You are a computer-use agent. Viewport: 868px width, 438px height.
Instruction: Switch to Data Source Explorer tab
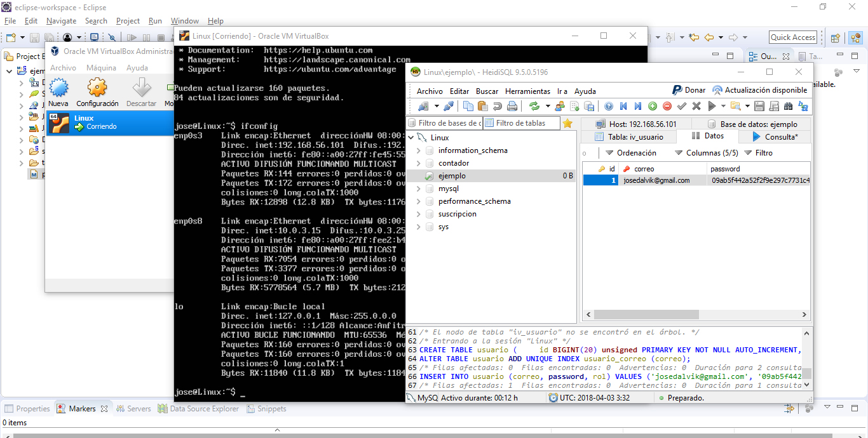click(x=198, y=409)
